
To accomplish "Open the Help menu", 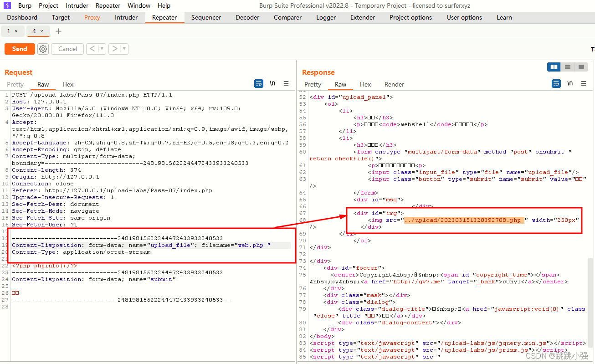I will tap(164, 5).
